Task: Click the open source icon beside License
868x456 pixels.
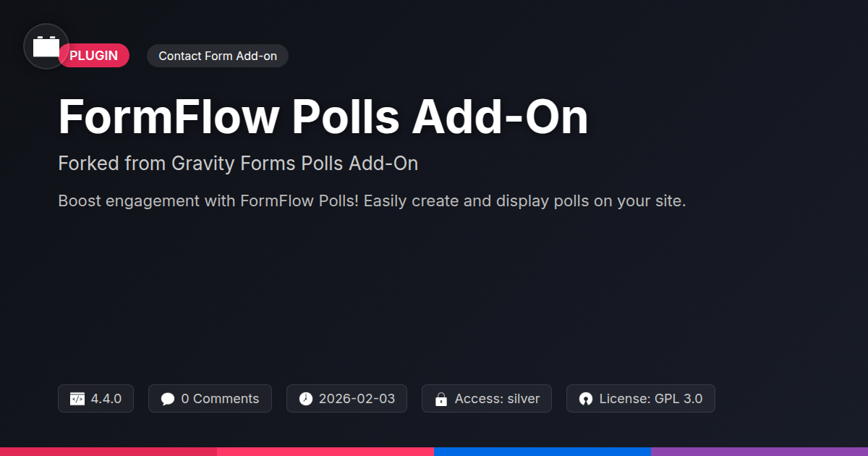Action: point(586,399)
